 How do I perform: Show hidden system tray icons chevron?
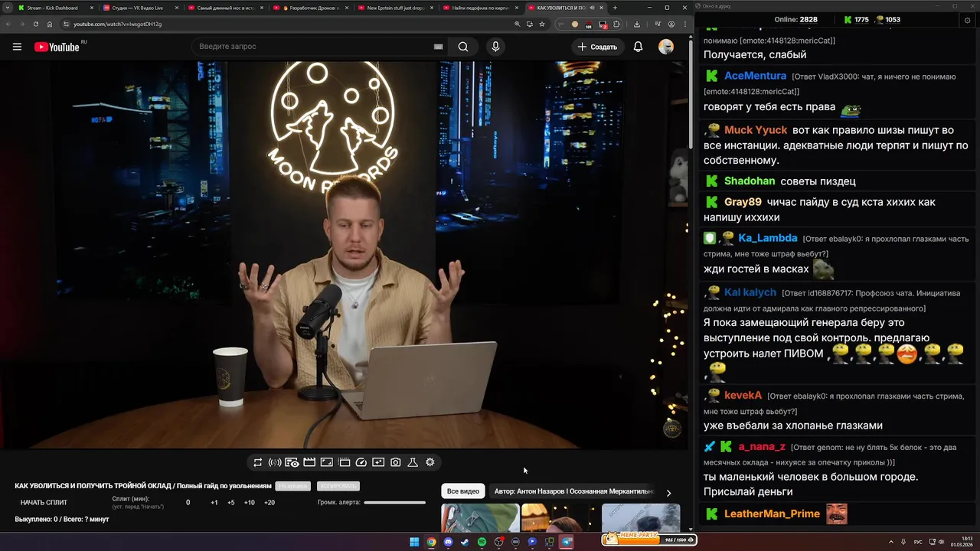891,542
